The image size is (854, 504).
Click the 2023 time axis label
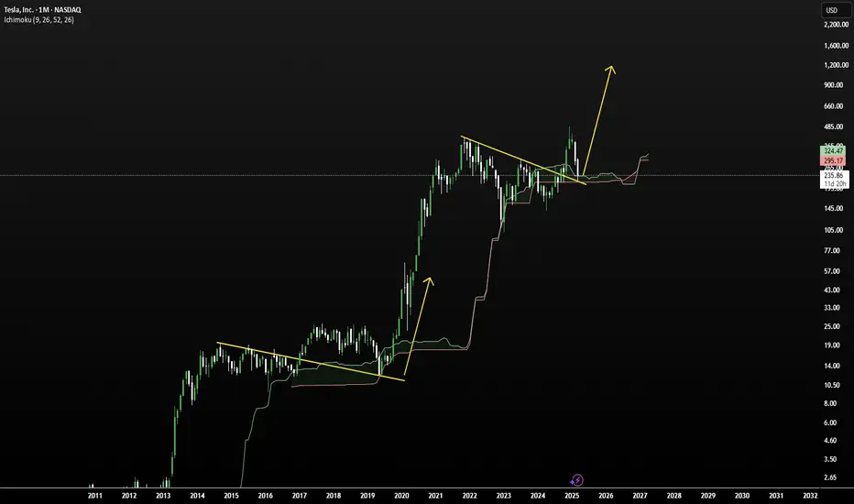[x=503, y=496]
